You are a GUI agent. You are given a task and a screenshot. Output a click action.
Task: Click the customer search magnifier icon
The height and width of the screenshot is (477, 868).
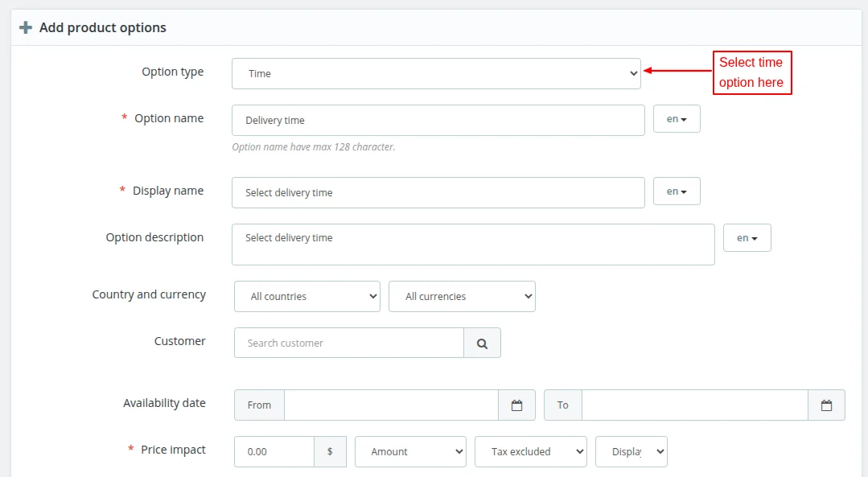tap(482, 343)
